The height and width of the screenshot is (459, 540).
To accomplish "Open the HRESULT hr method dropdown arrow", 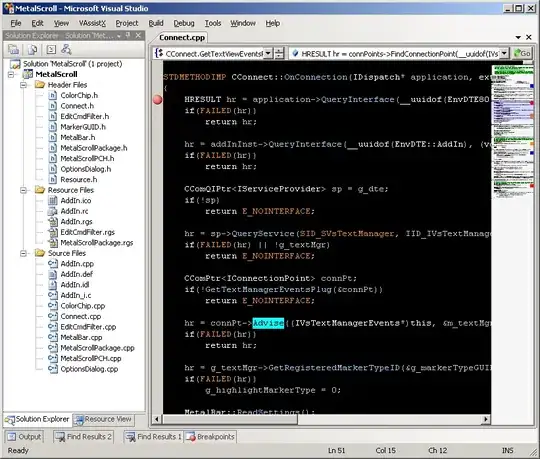I will pos(504,53).
